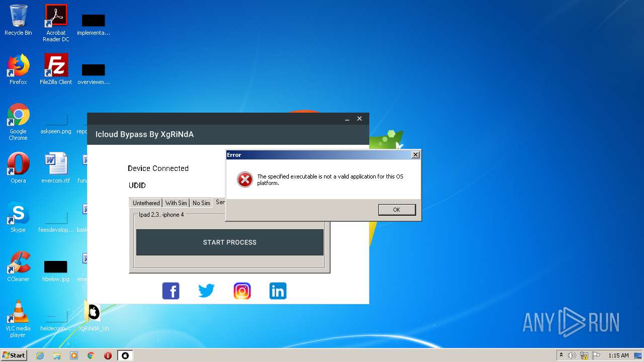Select the FileZilla Client shortcut
644x362 pixels.
(x=56, y=70)
